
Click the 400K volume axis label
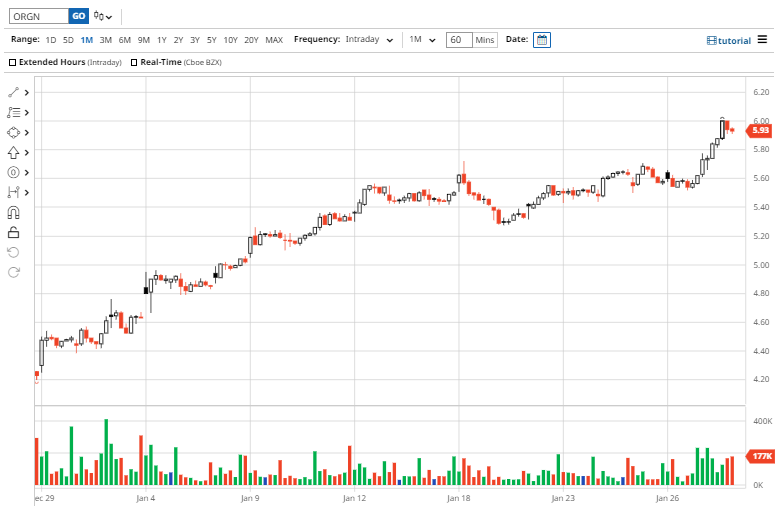pyautogui.click(x=763, y=421)
